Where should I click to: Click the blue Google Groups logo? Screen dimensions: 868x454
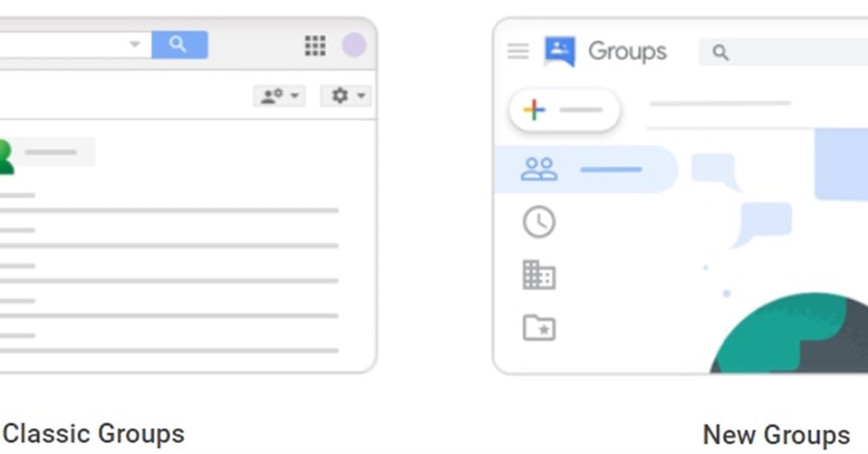coord(560,51)
